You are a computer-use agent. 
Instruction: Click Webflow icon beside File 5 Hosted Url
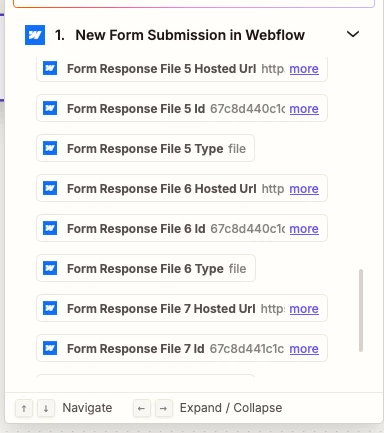point(50,68)
